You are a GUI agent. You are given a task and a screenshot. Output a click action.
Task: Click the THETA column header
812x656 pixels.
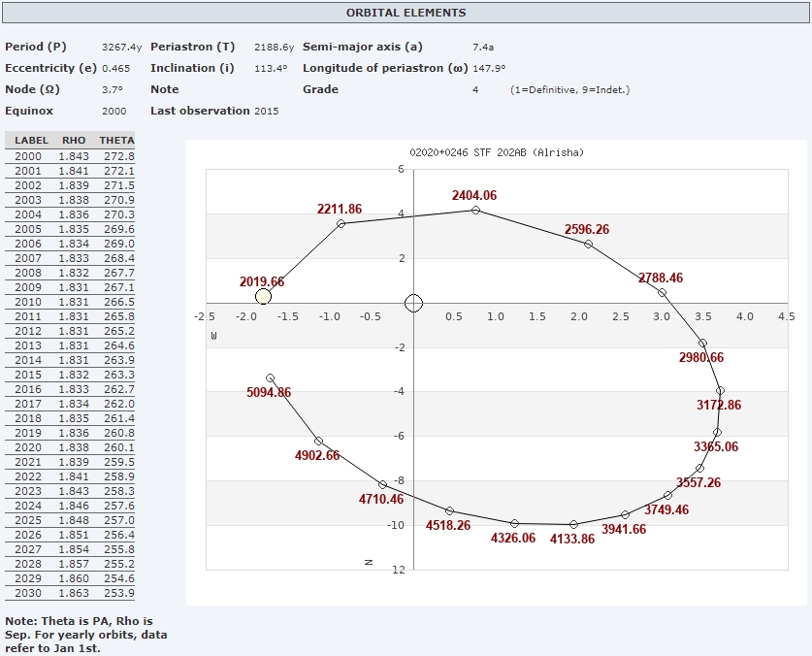coord(116,141)
